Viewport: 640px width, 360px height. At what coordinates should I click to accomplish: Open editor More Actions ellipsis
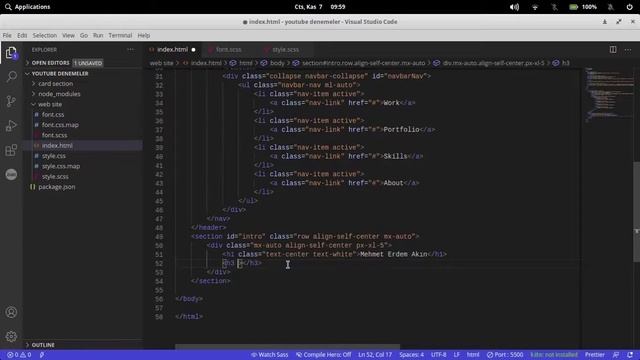click(628, 49)
